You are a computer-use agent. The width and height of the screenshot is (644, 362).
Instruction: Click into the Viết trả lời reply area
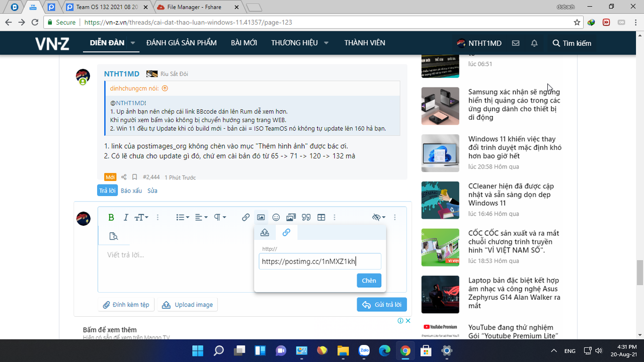click(176, 255)
